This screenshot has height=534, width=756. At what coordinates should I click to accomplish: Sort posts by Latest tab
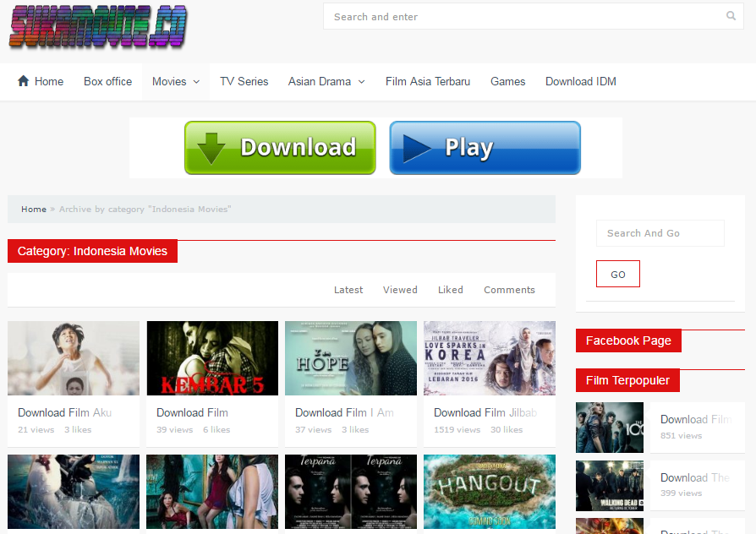(348, 290)
